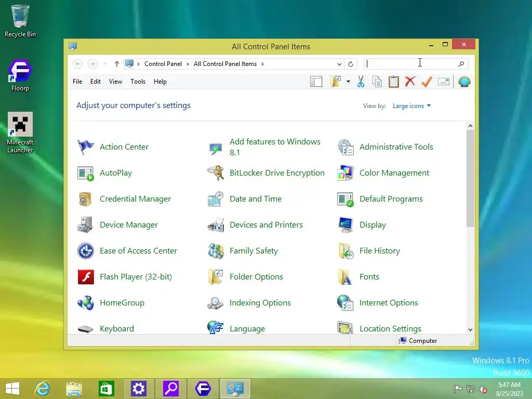Open Windows Store from taskbar
This screenshot has width=532, height=399.
tap(106, 389)
